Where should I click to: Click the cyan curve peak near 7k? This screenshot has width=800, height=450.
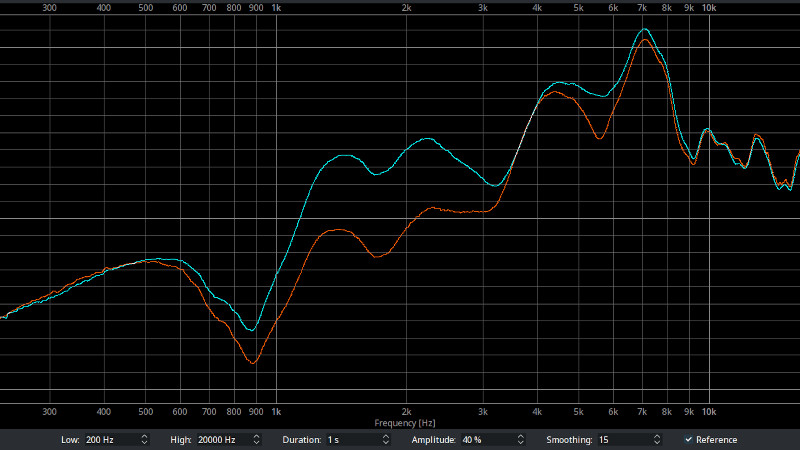tap(646, 30)
